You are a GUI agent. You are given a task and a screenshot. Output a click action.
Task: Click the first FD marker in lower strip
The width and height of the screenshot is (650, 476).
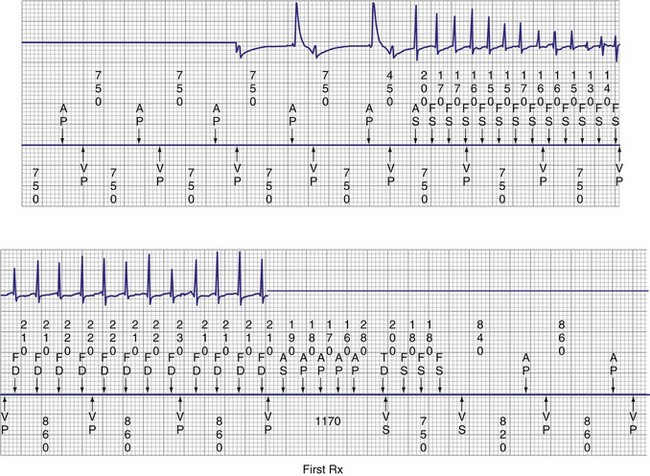16,362
